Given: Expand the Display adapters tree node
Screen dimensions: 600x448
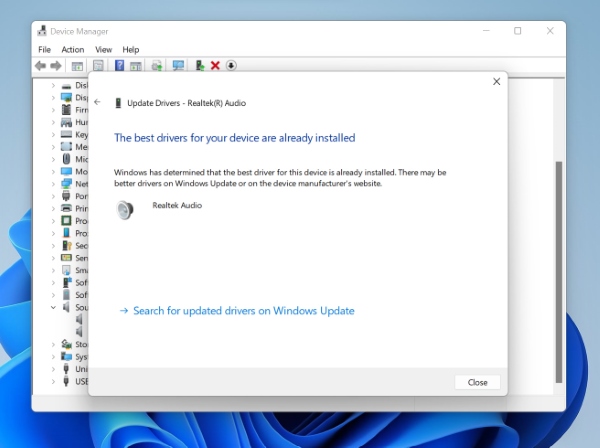Looking at the screenshot, I should click(x=53, y=98).
